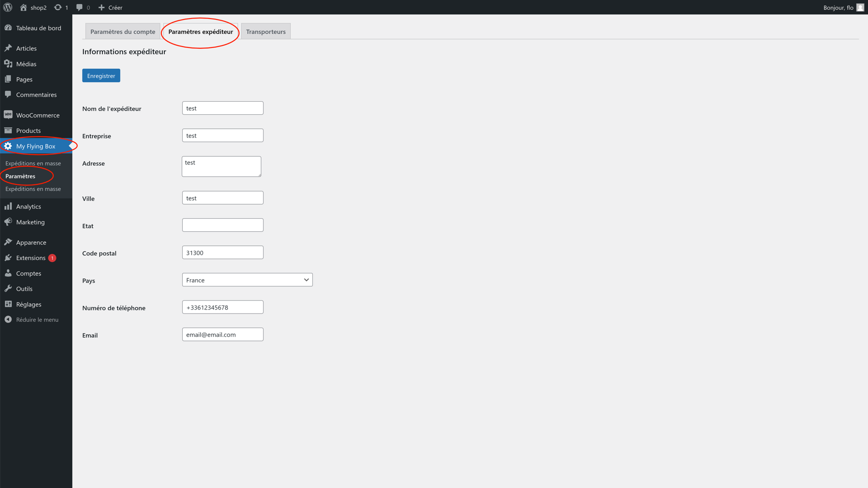Open the Pays country dropdown

(x=247, y=280)
